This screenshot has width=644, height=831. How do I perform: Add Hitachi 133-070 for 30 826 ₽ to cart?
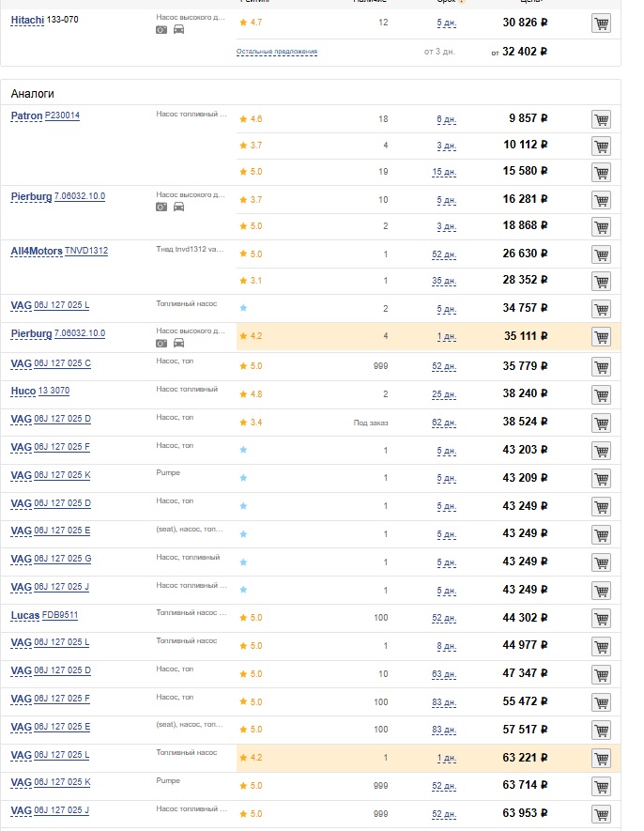click(x=601, y=23)
